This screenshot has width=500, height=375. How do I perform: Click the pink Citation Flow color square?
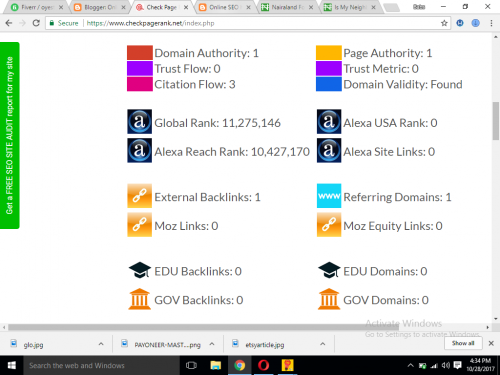(140, 84)
